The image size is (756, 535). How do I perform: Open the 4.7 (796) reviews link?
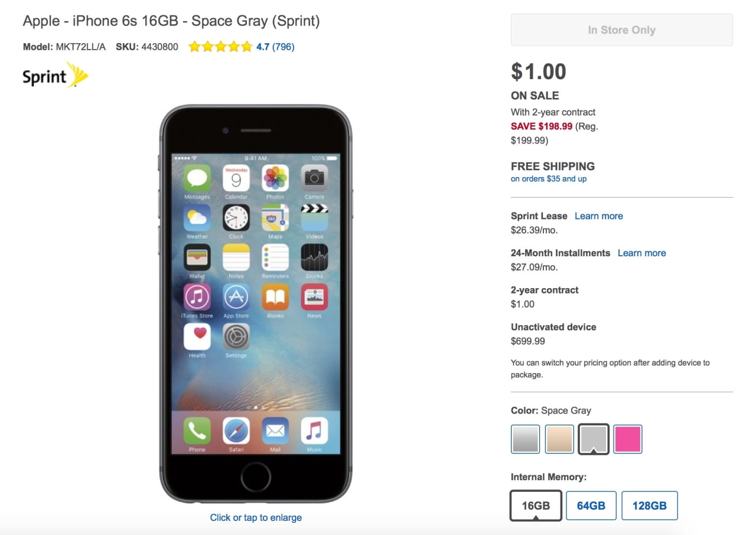(275, 47)
